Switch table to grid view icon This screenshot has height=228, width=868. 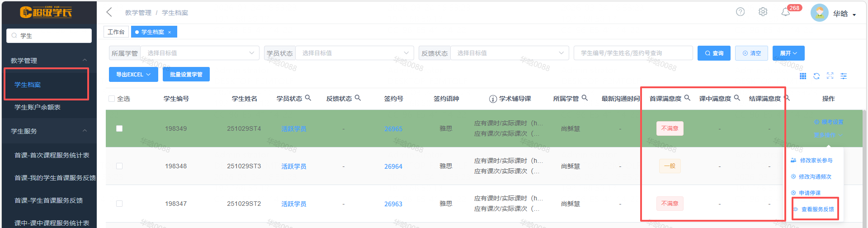(x=803, y=76)
